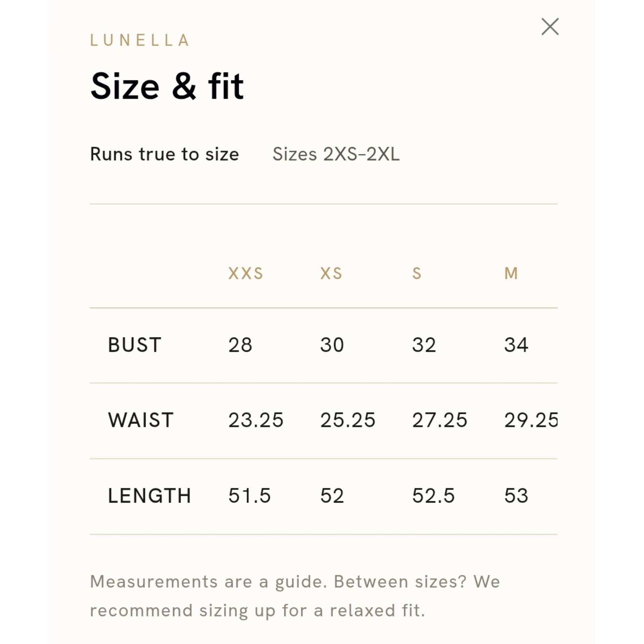Viewport: 644px width, 644px height.
Task: Click the partially hidden 29.25 waist value
Action: coord(531,420)
